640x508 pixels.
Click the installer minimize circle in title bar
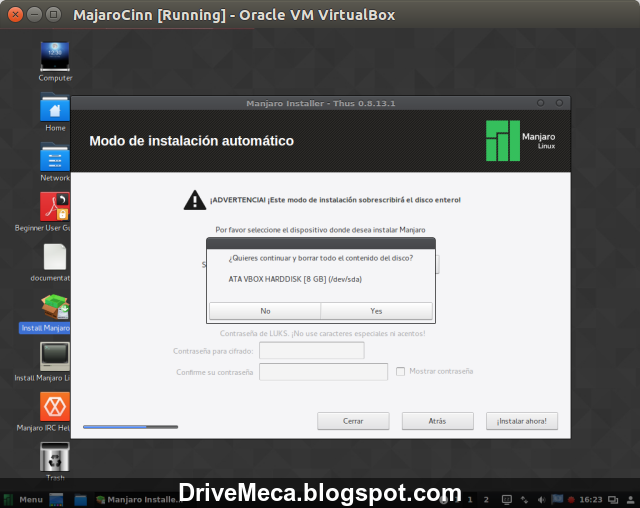point(540,103)
